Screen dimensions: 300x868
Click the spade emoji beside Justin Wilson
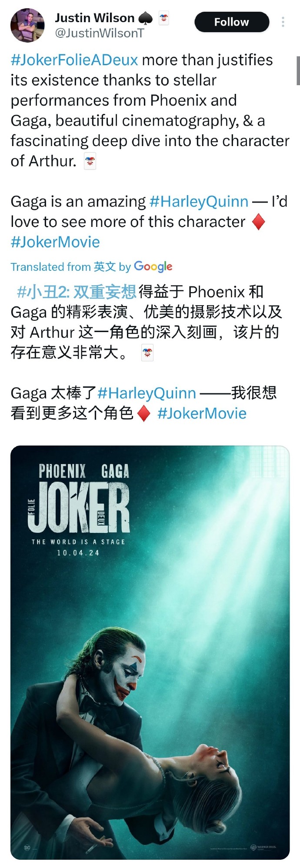click(x=146, y=18)
